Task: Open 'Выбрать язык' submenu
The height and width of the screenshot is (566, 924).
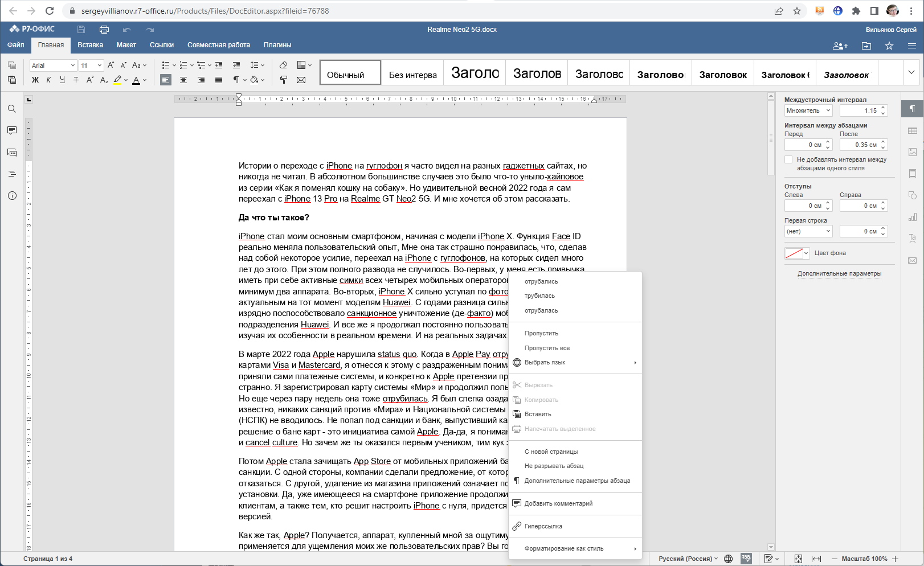Action: [x=575, y=362]
